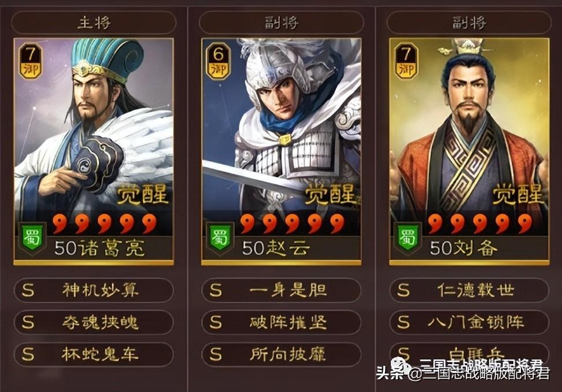562x392 pixels.
Task: Click the cost 7 badge on 诸葛亮 card
Action: tap(31, 61)
